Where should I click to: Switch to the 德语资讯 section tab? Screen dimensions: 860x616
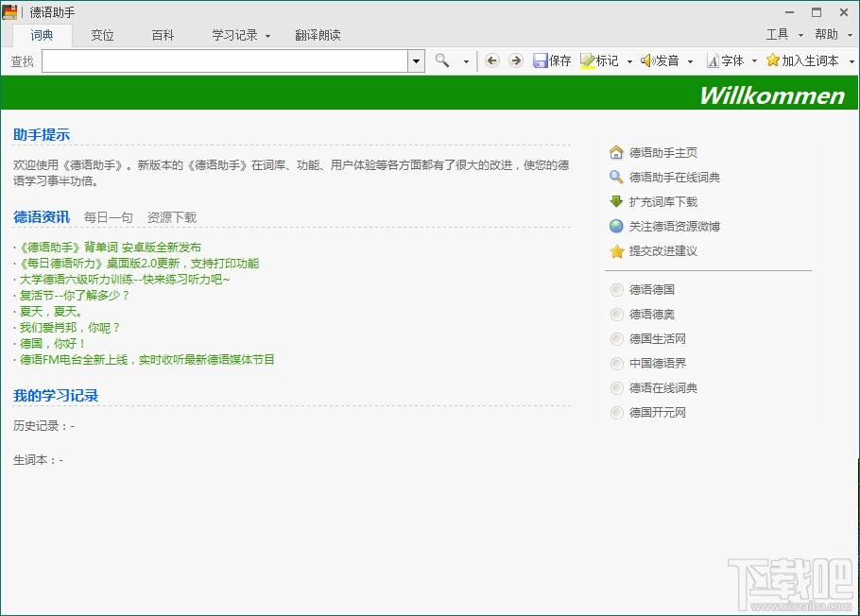coord(42,217)
